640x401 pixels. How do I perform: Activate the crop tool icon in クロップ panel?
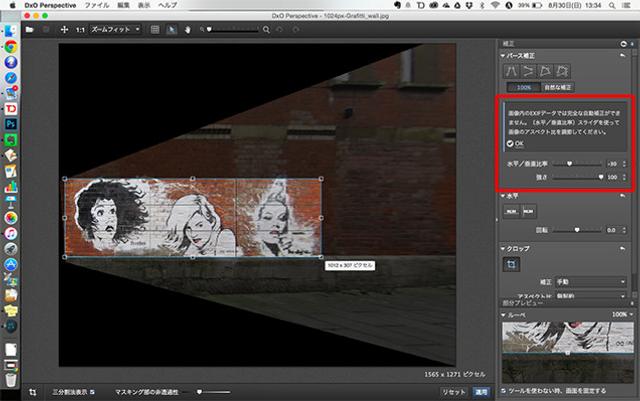tap(511, 264)
